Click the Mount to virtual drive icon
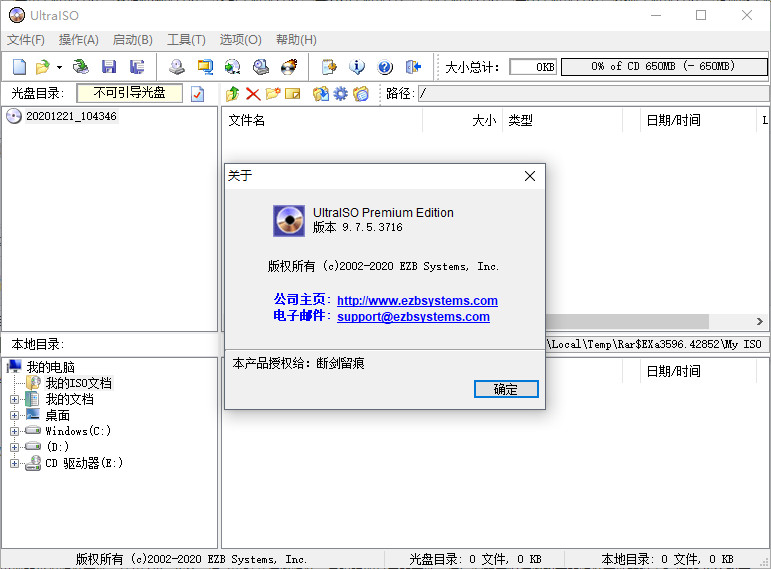The width and height of the screenshot is (771, 569). (261, 66)
